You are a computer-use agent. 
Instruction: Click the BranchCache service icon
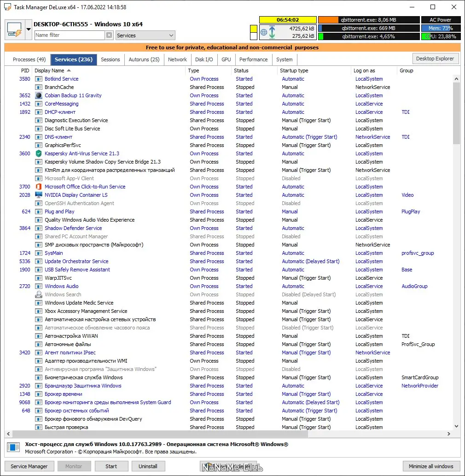[39, 87]
